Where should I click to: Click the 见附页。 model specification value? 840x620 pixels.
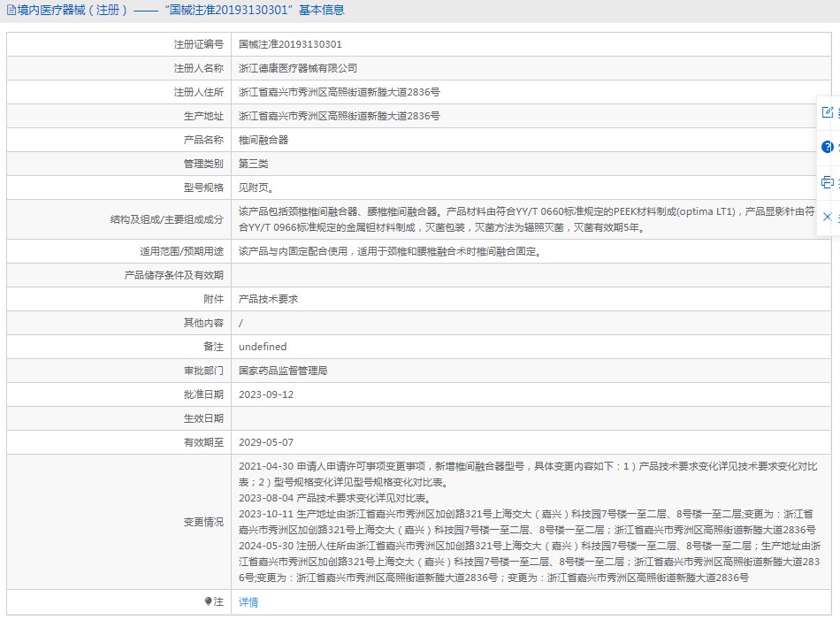pyautogui.click(x=256, y=188)
